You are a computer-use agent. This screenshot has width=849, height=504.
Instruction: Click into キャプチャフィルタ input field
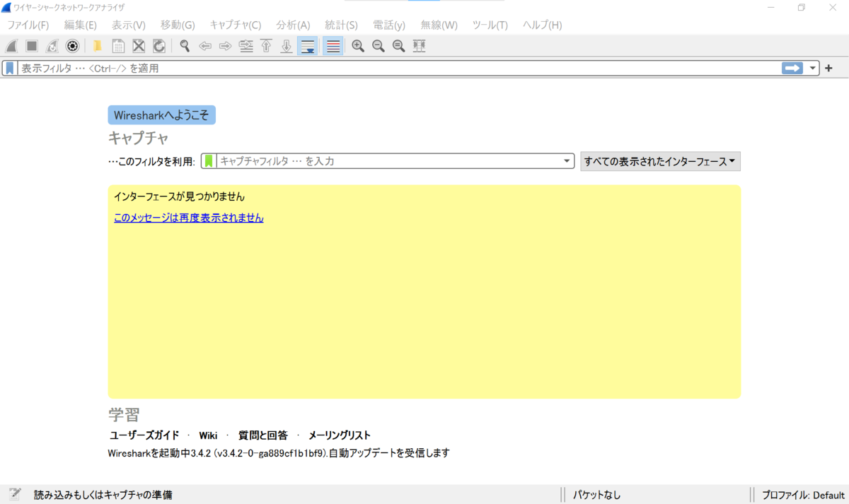point(388,161)
